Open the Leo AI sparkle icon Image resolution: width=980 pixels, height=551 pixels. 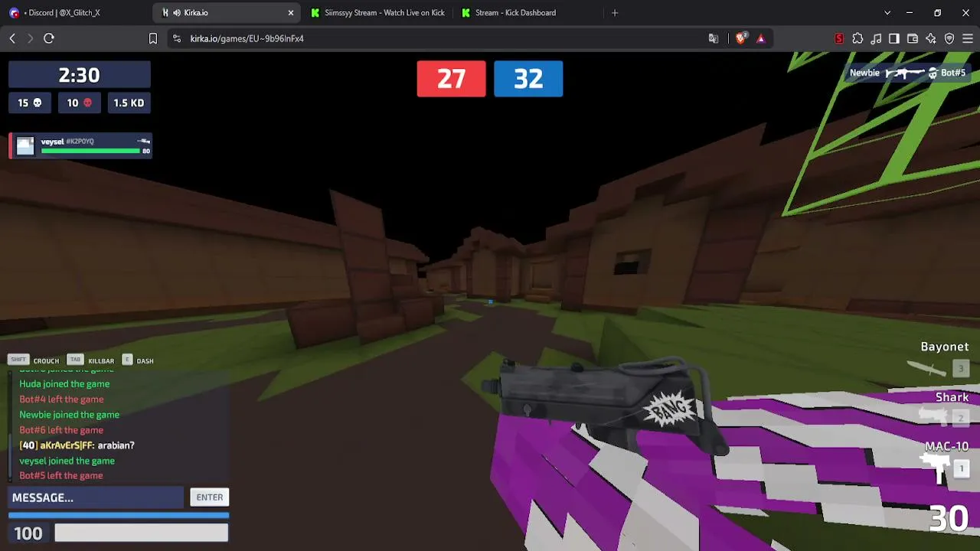tap(931, 38)
